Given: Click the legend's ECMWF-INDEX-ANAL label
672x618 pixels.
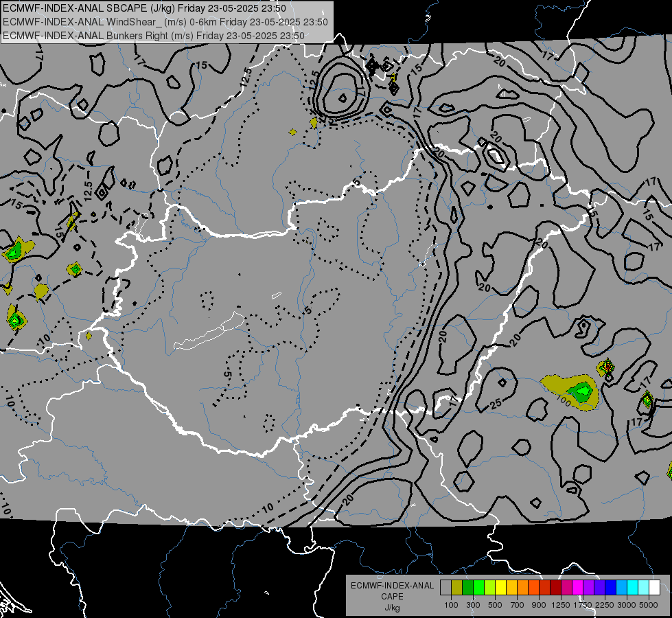Looking at the screenshot, I should [392, 586].
